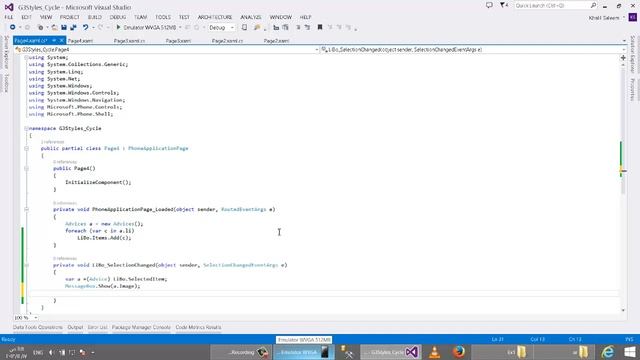This screenshot has width=640, height=360.
Task: Switch to Emulator WVGA taskbar window
Action: click(x=304, y=352)
